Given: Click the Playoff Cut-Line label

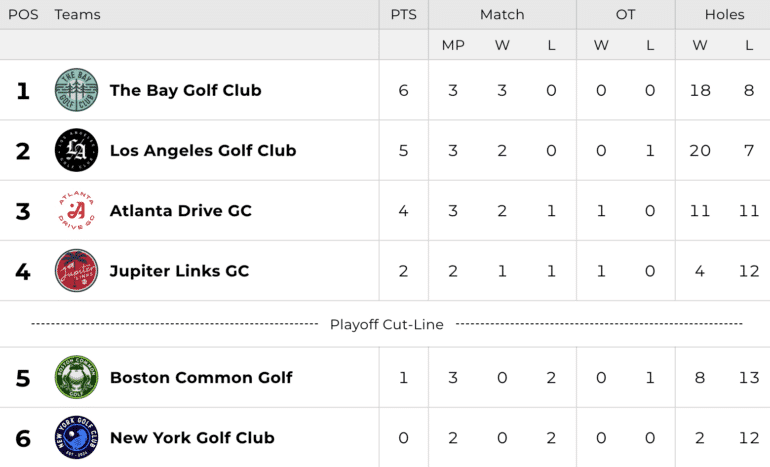Looking at the screenshot, I should point(386,325).
